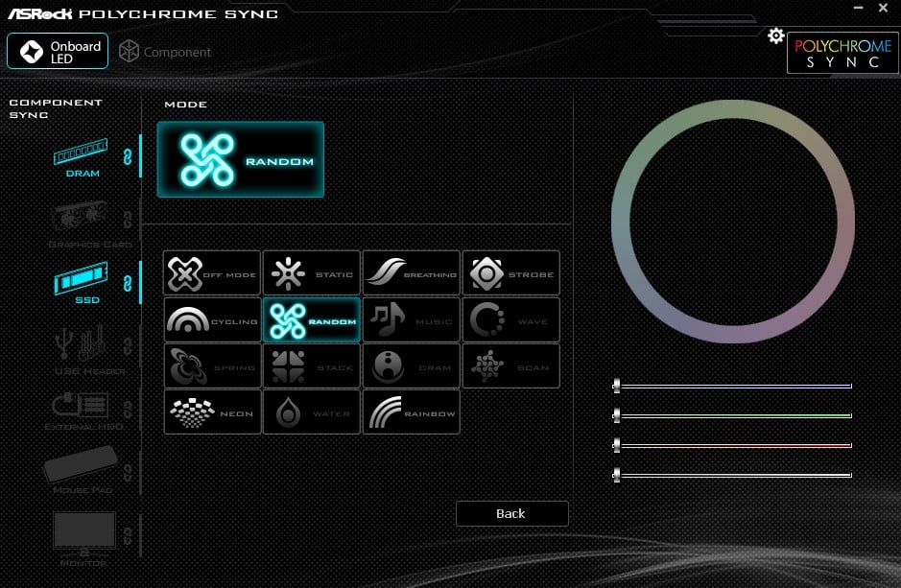
Task: Toggle the DRAM sync link
Action: pyautogui.click(x=128, y=156)
